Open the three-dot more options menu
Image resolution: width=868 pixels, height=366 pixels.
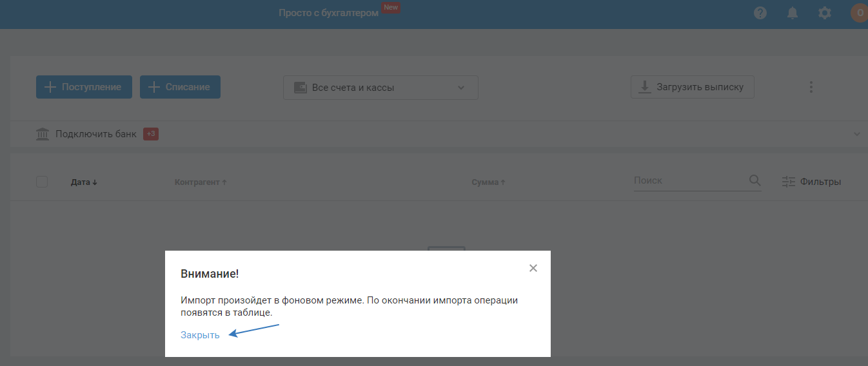pos(811,87)
